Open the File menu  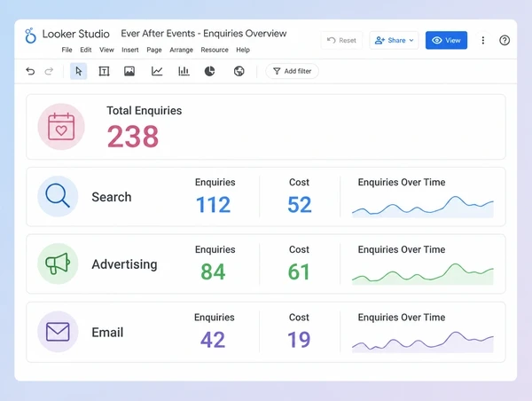pyautogui.click(x=66, y=50)
